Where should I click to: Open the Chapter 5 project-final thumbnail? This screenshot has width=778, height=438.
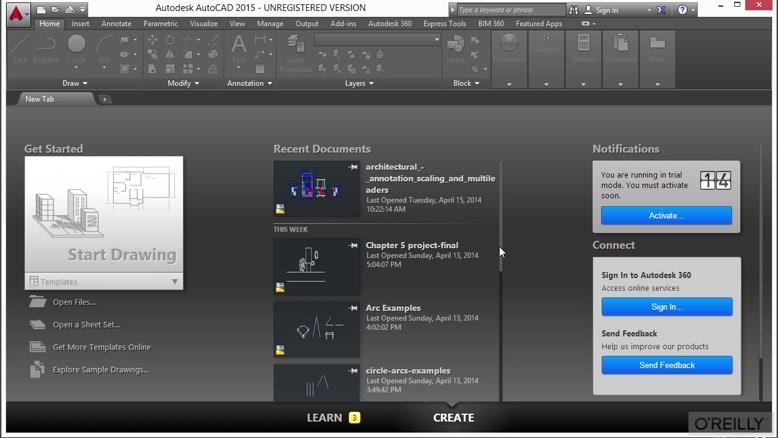(317, 267)
